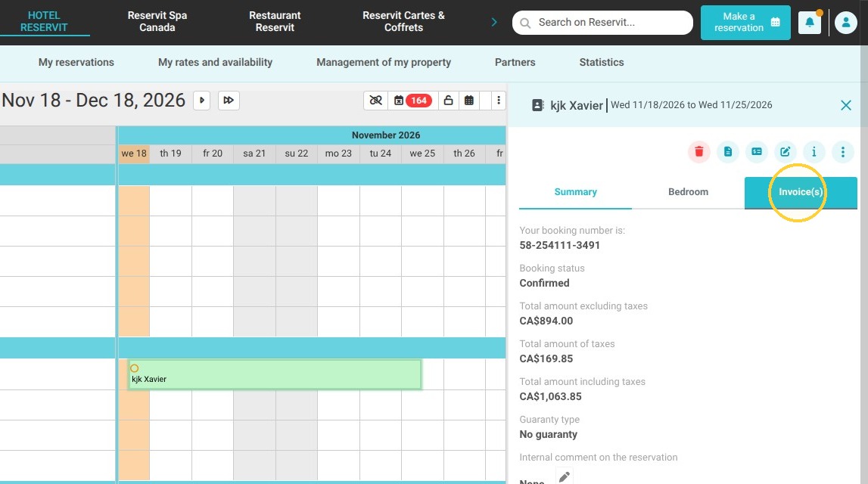Open My rates and availability menu
The image size is (868, 484).
point(216,63)
